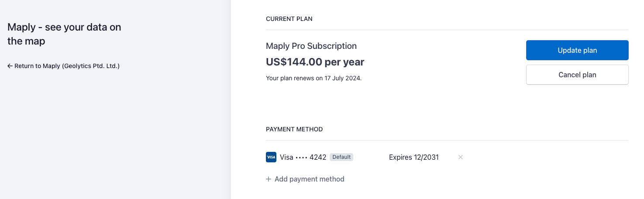
Task: Click the plan renewal date notice
Action: (x=313, y=79)
